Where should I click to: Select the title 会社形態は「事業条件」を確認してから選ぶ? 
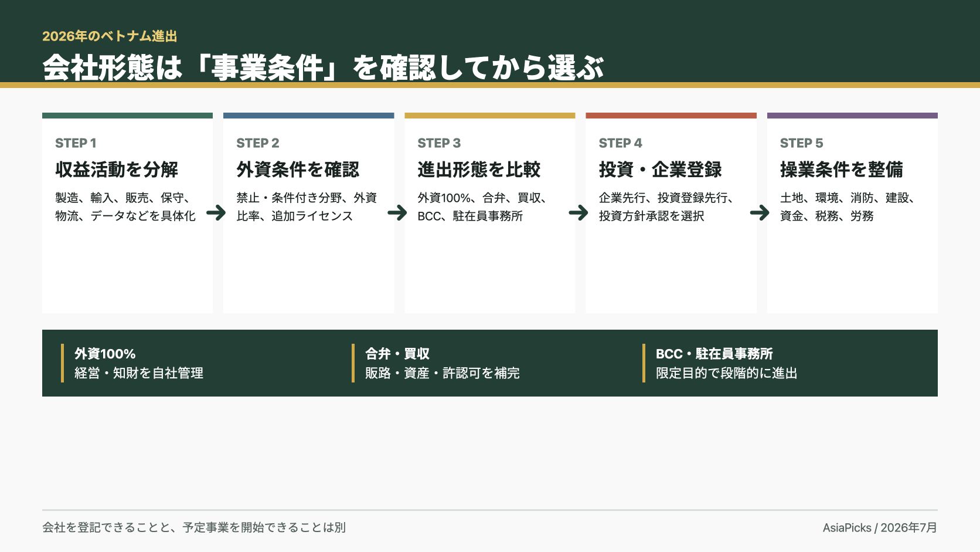pyautogui.click(x=324, y=67)
